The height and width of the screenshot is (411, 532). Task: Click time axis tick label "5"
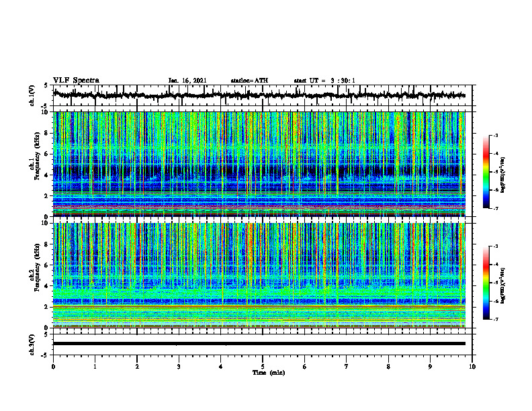click(263, 367)
